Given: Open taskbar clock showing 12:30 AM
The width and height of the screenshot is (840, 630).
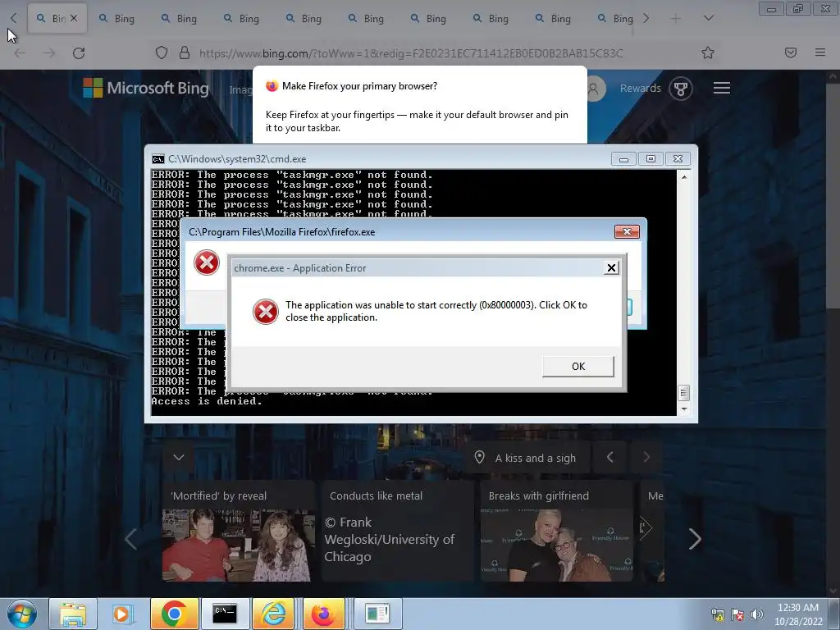Looking at the screenshot, I should tap(798, 614).
